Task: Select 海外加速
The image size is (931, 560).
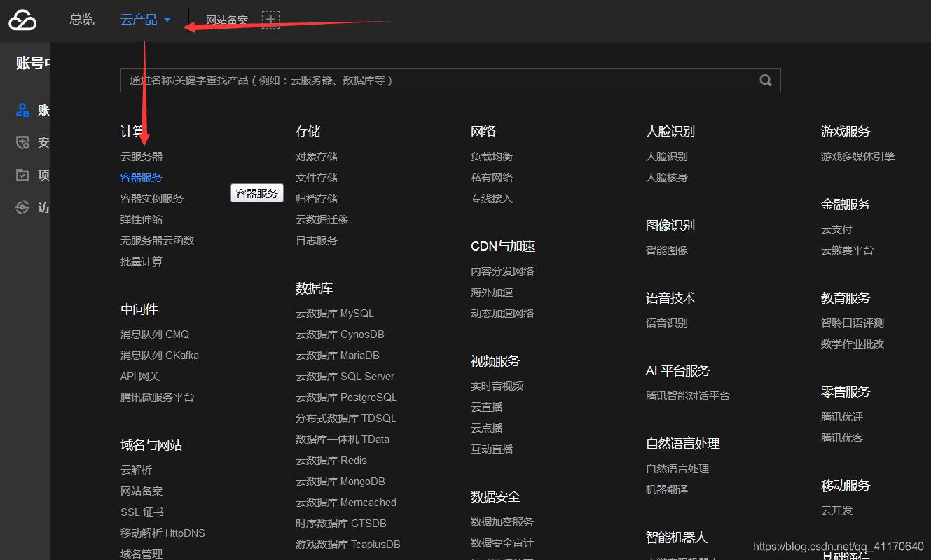Action: (492, 293)
